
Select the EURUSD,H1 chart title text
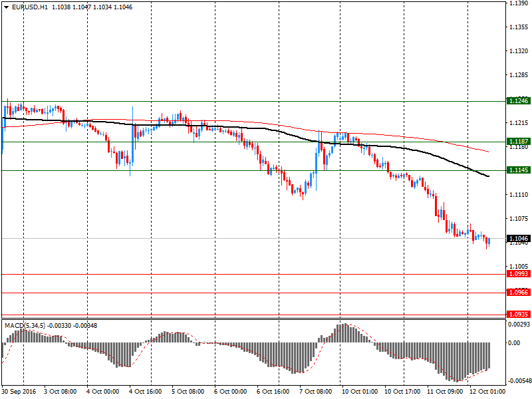click(30, 7)
